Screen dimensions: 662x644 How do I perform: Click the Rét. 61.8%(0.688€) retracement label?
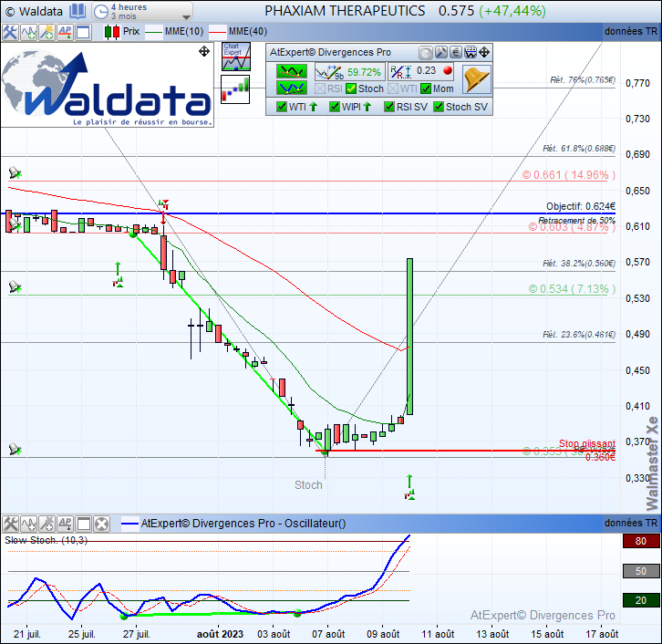(x=579, y=148)
